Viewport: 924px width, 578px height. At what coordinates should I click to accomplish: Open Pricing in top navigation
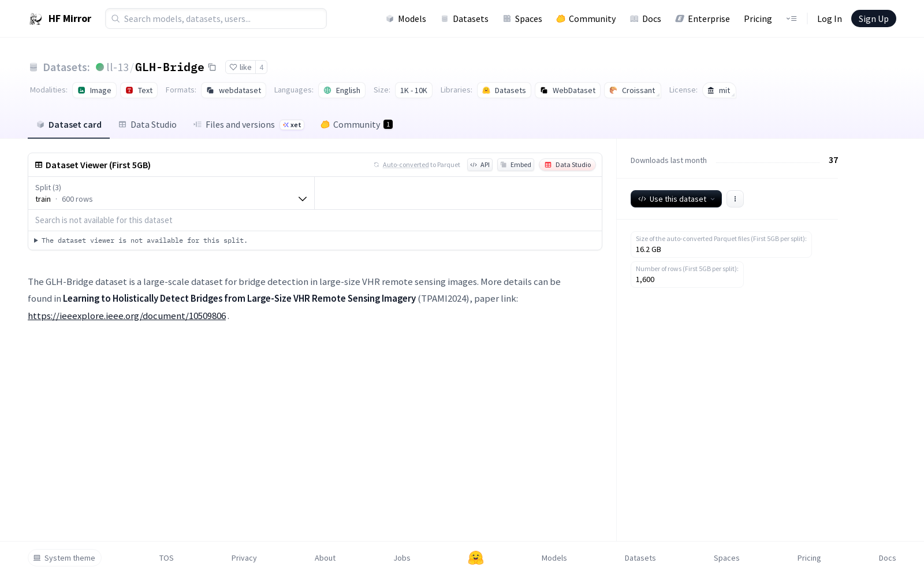click(x=758, y=18)
